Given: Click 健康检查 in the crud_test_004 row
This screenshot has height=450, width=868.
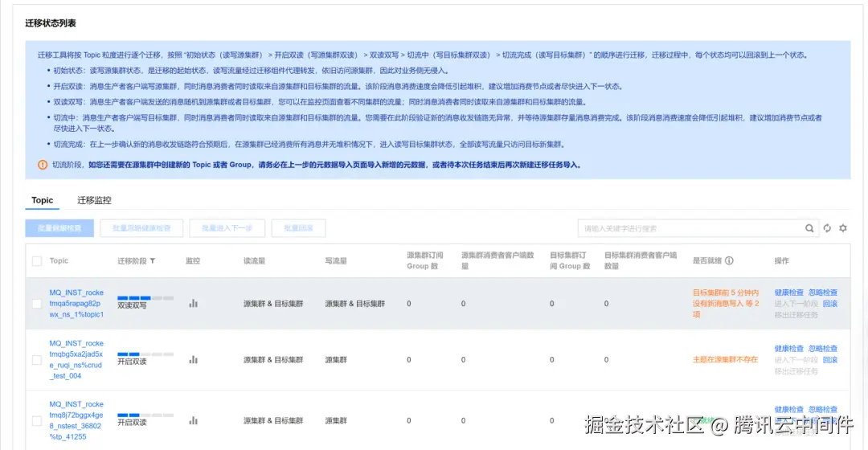Looking at the screenshot, I should point(789,349).
